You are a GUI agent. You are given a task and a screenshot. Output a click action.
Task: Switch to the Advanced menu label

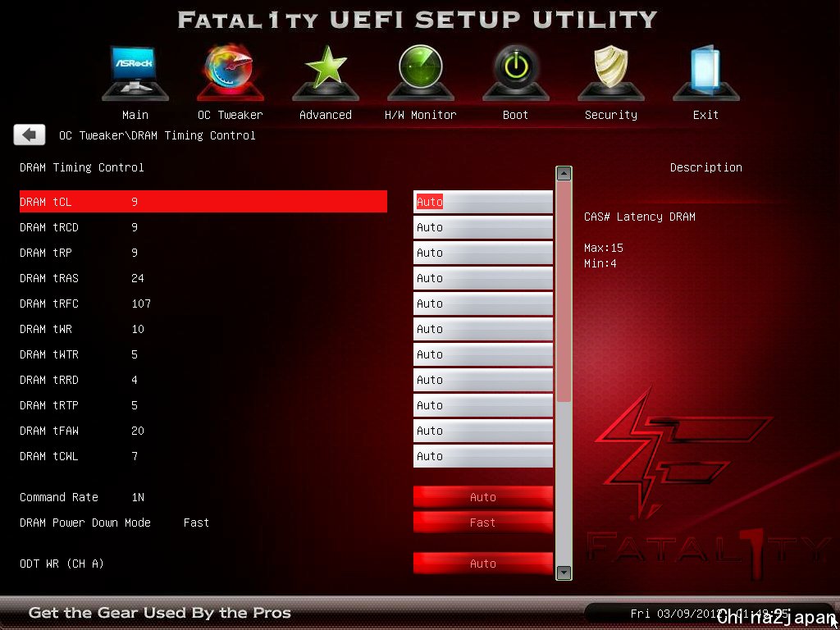[x=325, y=115]
